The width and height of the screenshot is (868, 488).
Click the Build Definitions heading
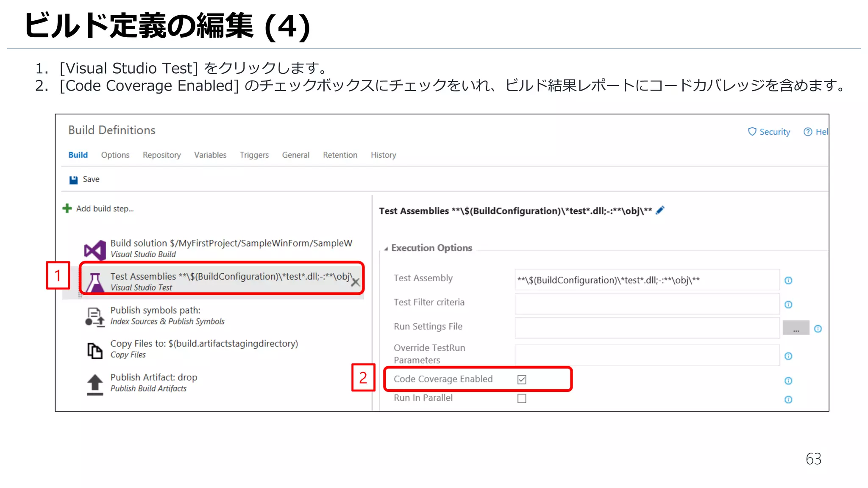pos(112,130)
